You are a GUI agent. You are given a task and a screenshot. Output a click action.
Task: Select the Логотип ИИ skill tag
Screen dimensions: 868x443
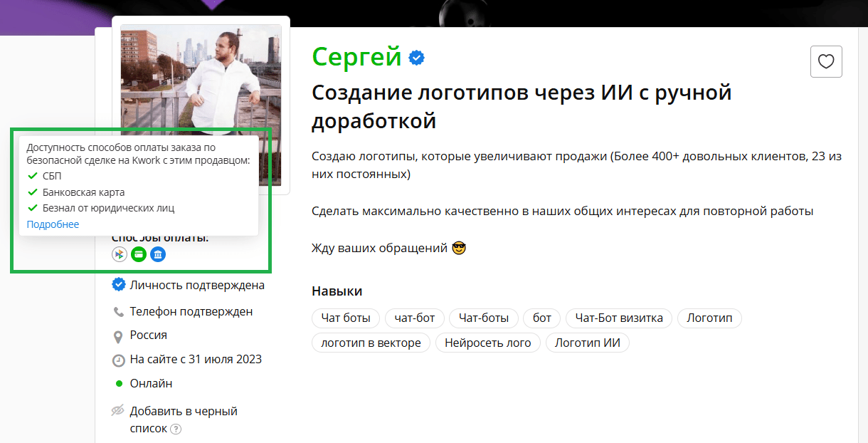(x=587, y=343)
